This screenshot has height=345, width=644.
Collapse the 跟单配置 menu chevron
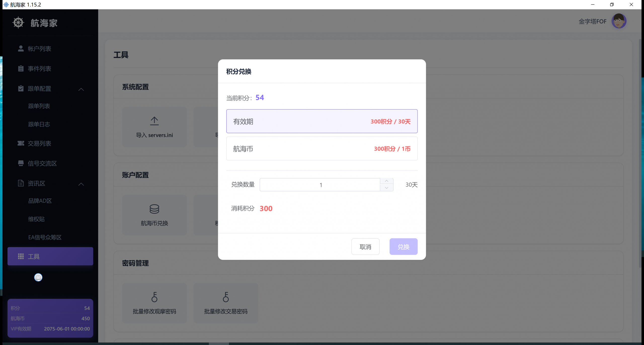pyautogui.click(x=81, y=89)
